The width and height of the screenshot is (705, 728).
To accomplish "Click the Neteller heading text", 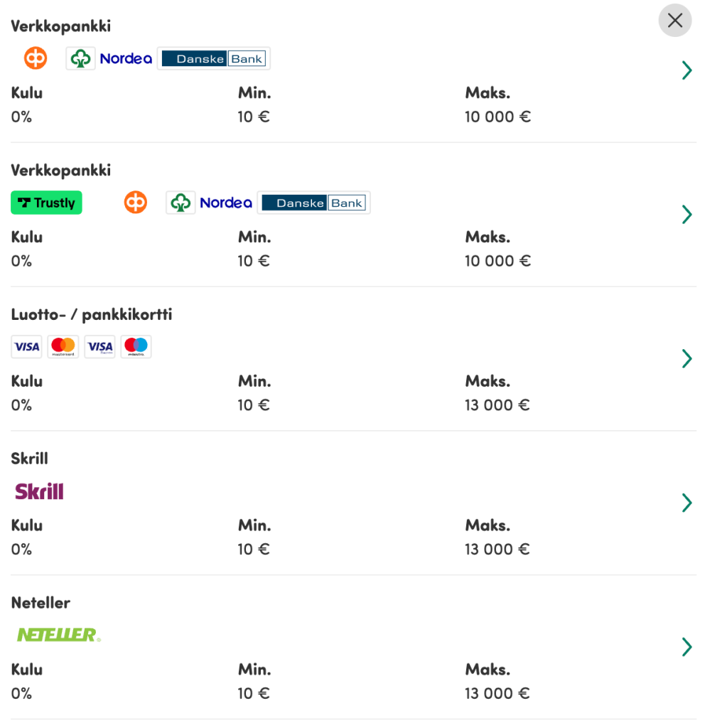I will pos(41,603).
